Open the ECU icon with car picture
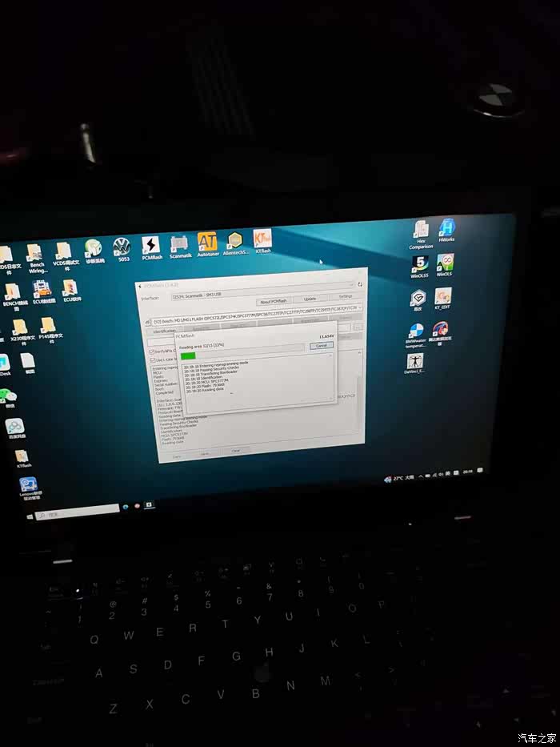560x747 pixels. pyautogui.click(x=43, y=292)
